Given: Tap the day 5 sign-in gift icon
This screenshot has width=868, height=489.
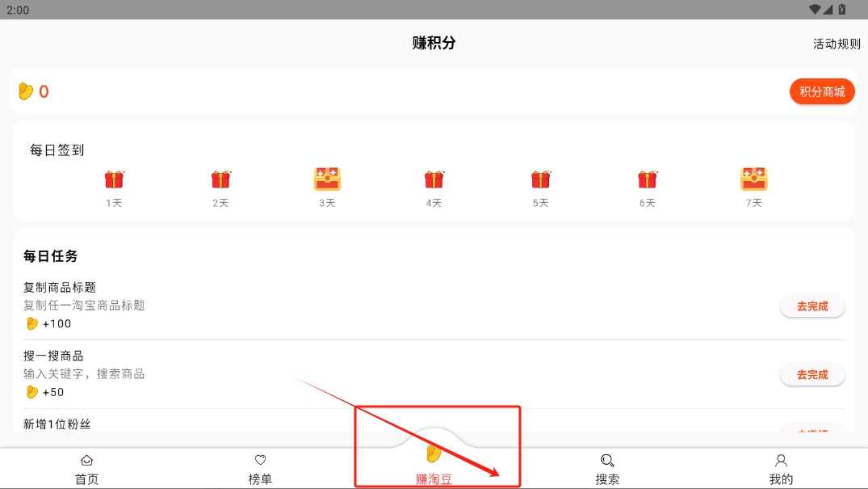Looking at the screenshot, I should (541, 179).
